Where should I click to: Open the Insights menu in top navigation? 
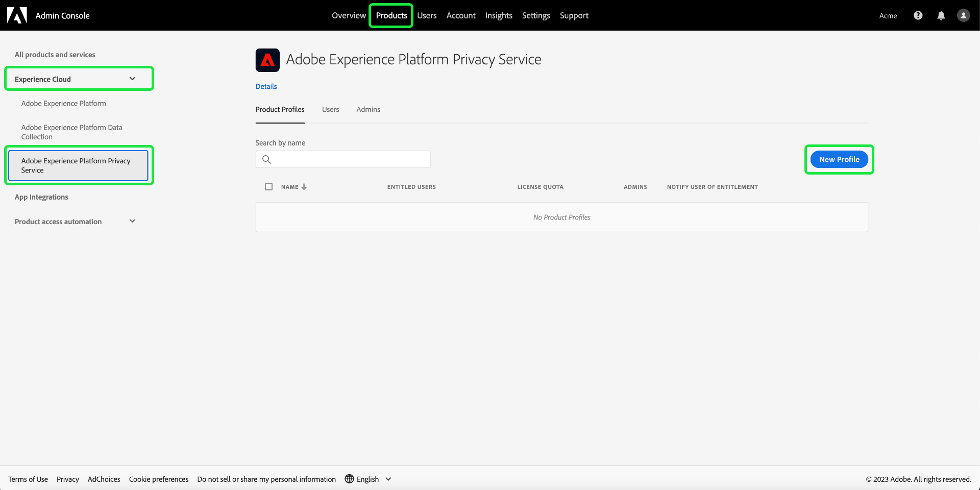(x=498, y=15)
